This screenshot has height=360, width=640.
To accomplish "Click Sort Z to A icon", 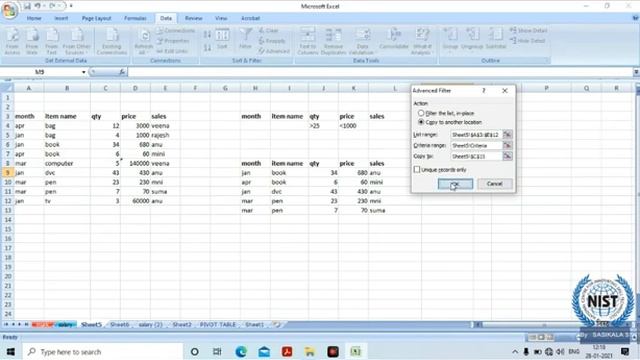I will point(207,48).
